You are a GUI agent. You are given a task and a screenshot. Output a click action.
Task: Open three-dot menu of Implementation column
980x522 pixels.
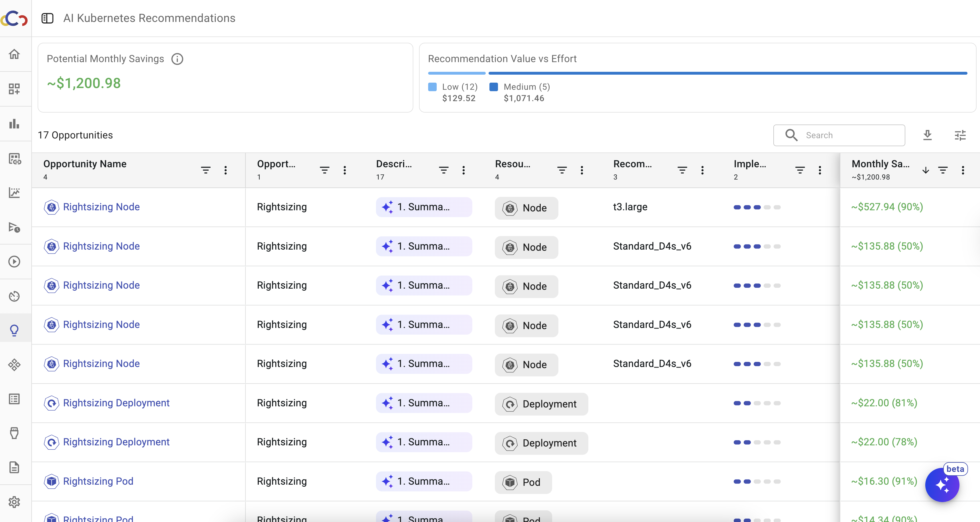pyautogui.click(x=820, y=170)
